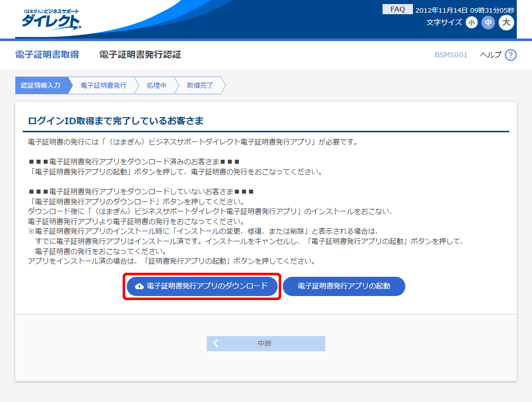Screen dimensions: 532x402
Task: Select the 認証情報入力 step
Action: tap(41, 86)
